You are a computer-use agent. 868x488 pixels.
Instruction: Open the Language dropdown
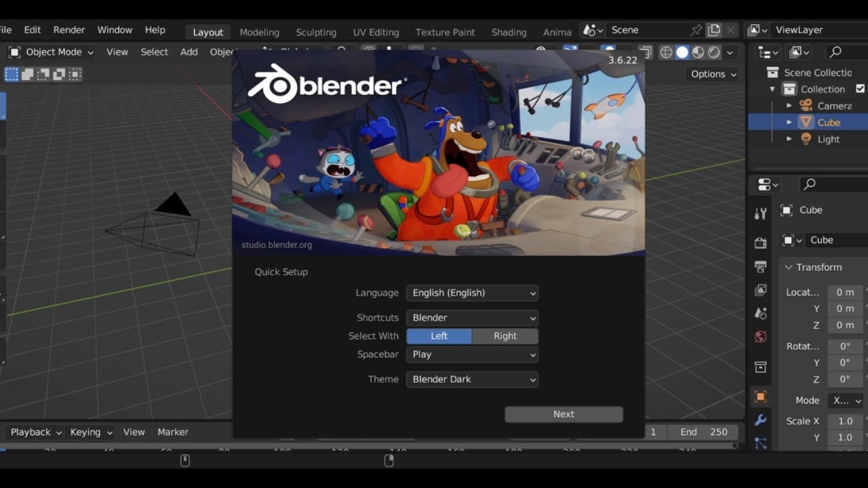coord(472,293)
